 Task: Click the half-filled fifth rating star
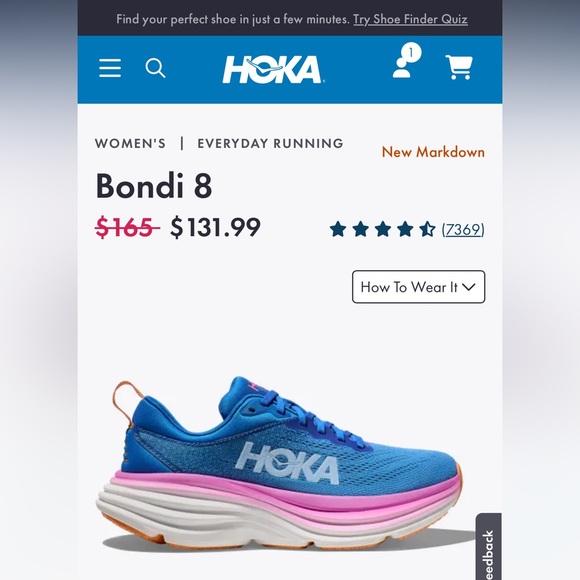pos(427,229)
